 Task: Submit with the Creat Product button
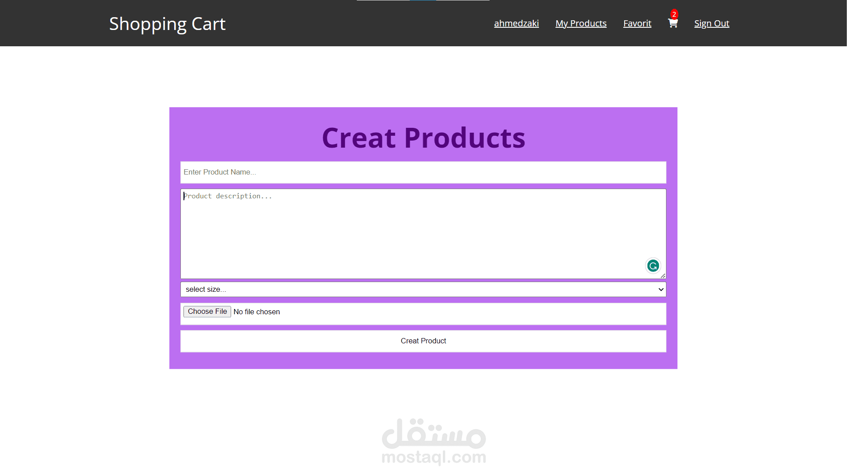click(x=423, y=341)
